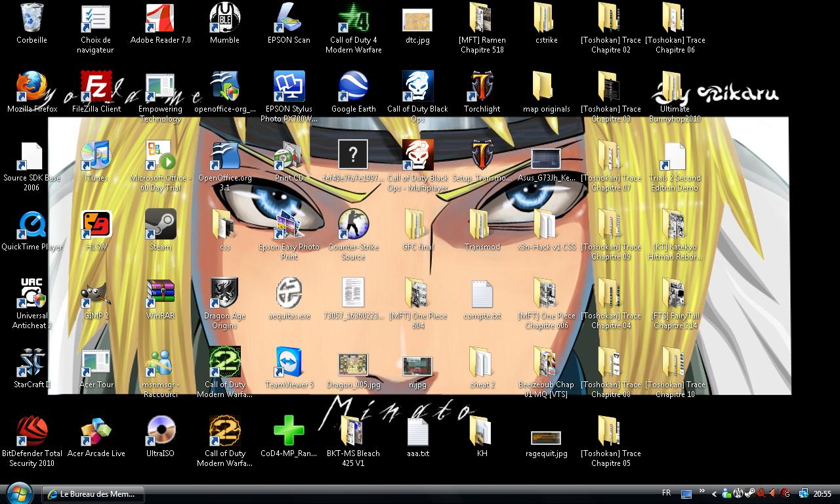Open the UltraISO shortcut
Screen dimensions: 840x504
pos(160,431)
